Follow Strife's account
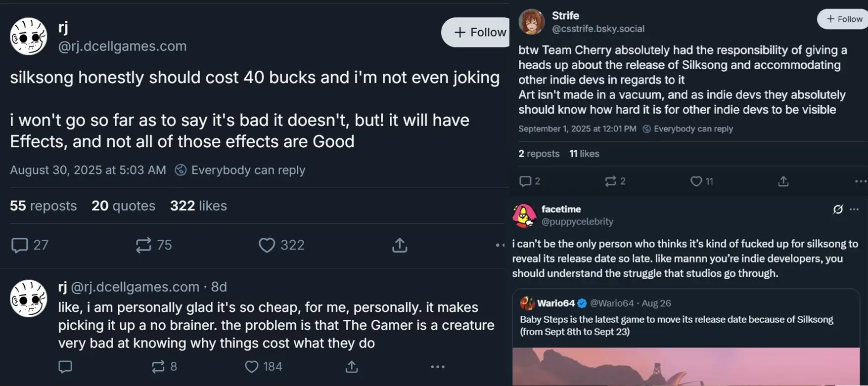 [x=844, y=19]
